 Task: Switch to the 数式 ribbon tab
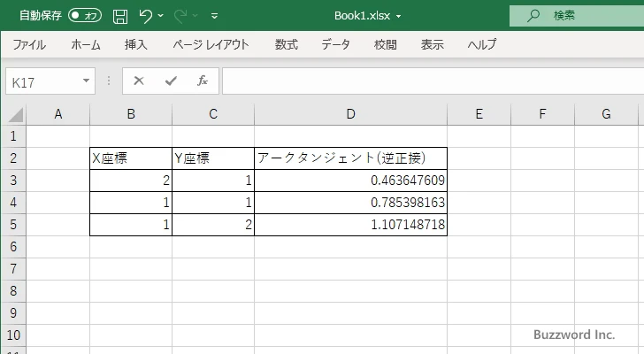pyautogui.click(x=287, y=44)
